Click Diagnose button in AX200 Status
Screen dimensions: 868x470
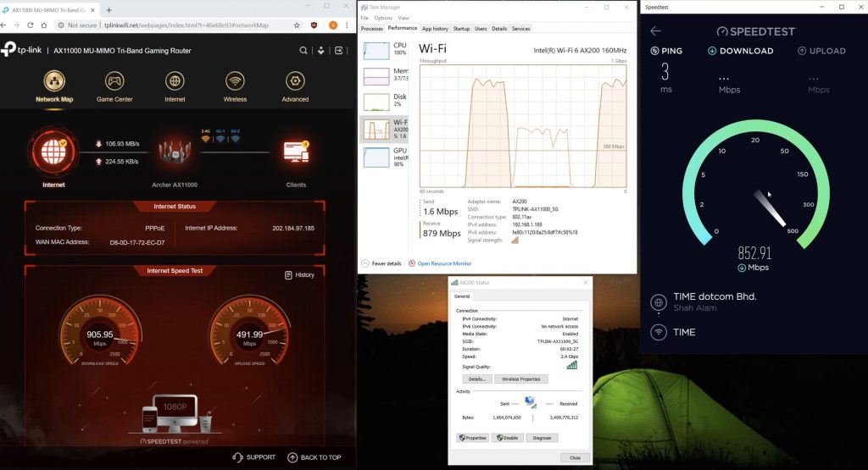(x=542, y=438)
